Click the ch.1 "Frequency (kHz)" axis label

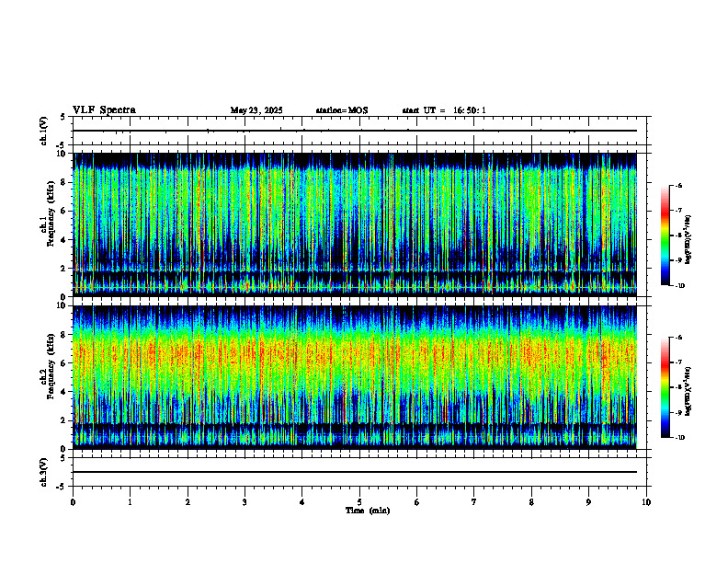pos(51,212)
